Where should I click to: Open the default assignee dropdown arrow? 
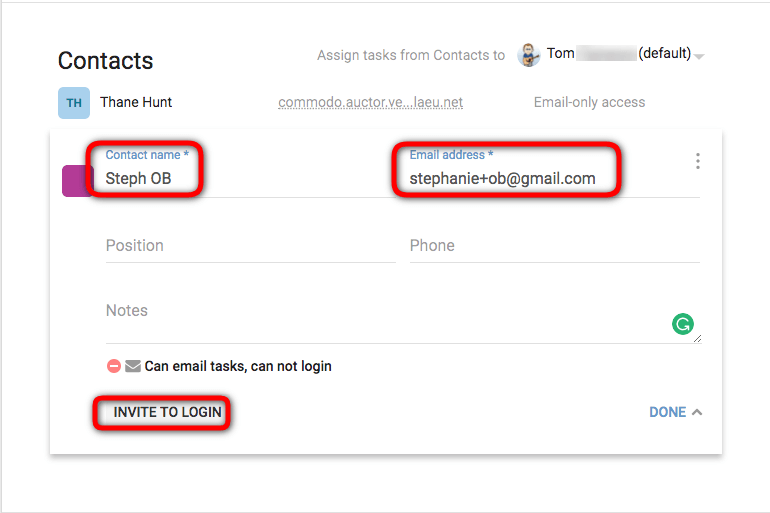tap(699, 56)
